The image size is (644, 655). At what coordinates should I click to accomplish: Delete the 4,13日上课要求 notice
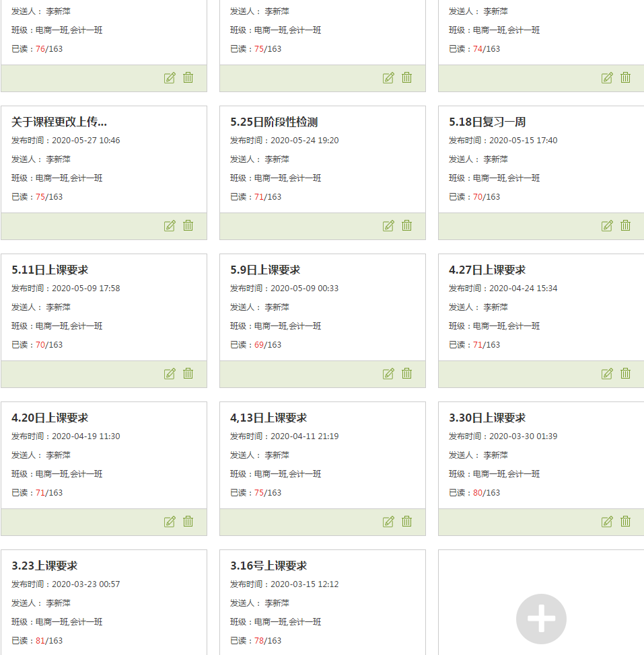point(406,521)
